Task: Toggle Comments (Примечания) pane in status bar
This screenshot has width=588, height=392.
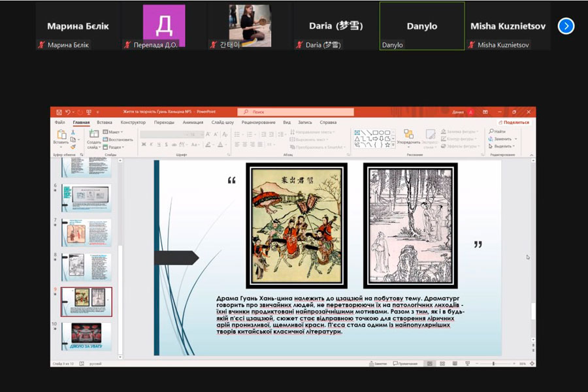Action: point(406,363)
